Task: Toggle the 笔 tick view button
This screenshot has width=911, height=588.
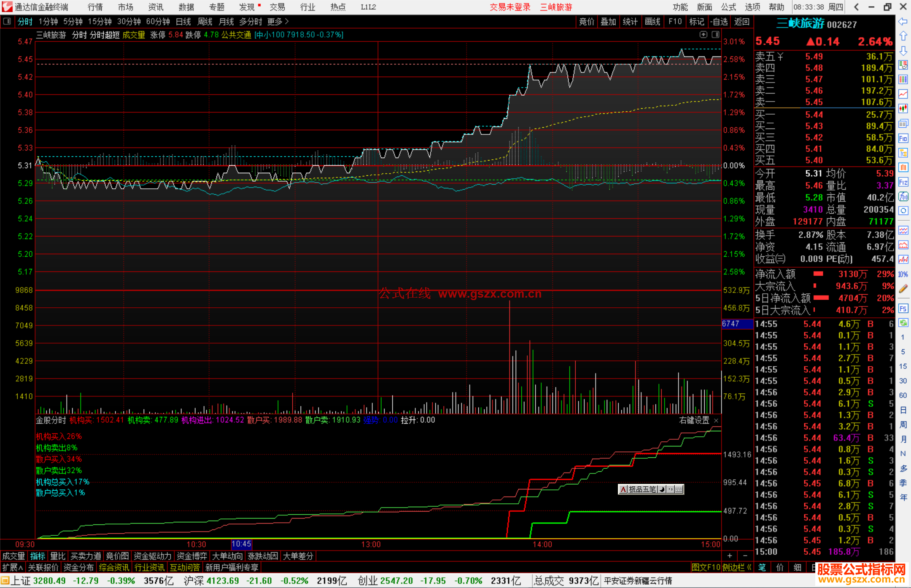Action: (762, 567)
